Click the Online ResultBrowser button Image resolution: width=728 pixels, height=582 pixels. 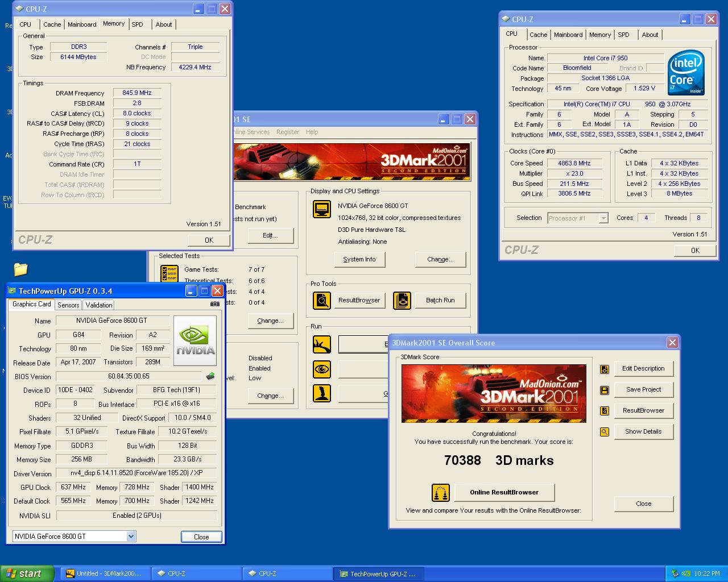pos(504,492)
